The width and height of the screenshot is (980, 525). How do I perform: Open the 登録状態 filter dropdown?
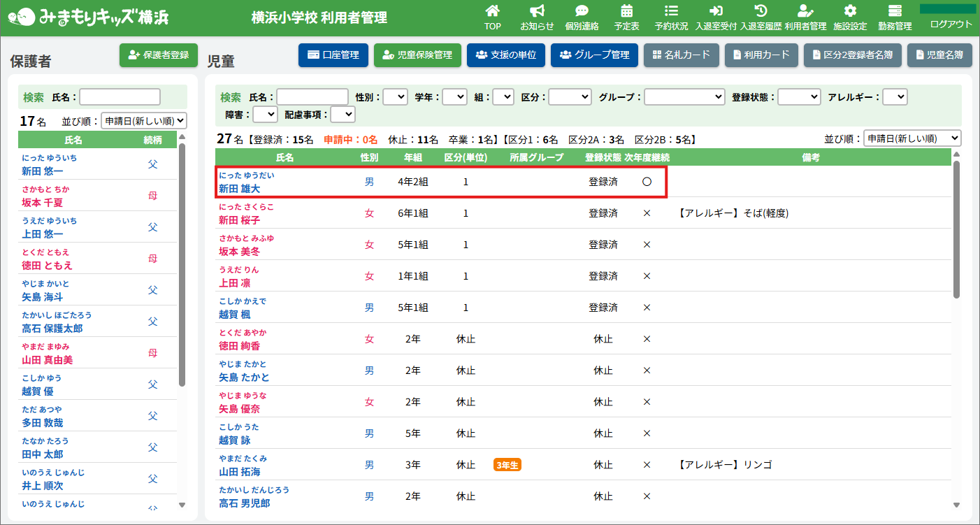799,97
